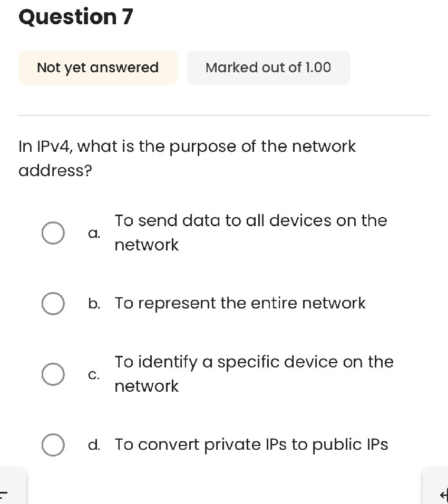The height and width of the screenshot is (504, 448).
Task: Click the 'Not yet answered' status badge
Action: [x=98, y=67]
